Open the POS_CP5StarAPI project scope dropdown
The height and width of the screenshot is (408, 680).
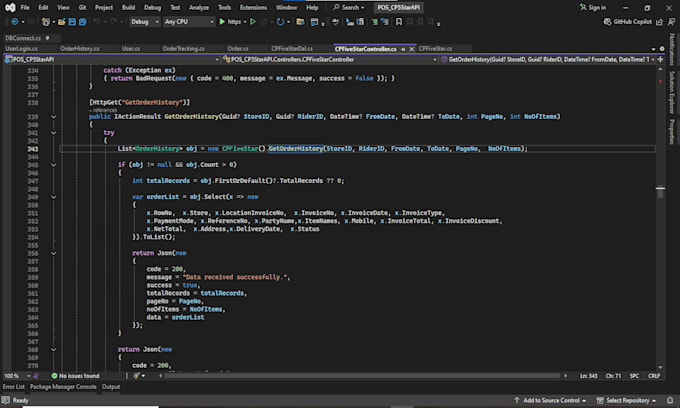pos(111,59)
